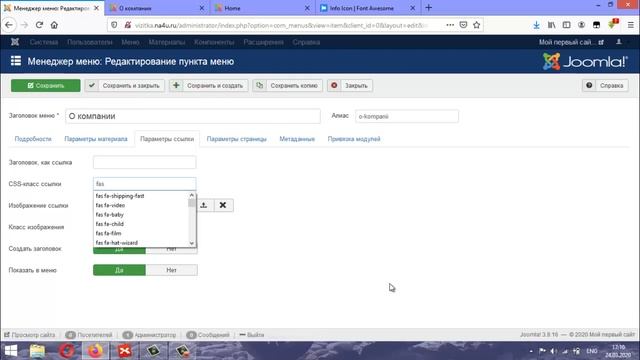Select fas fa-baby suggestion
Image resolution: width=640 pixels, height=360 pixels.
141,215
